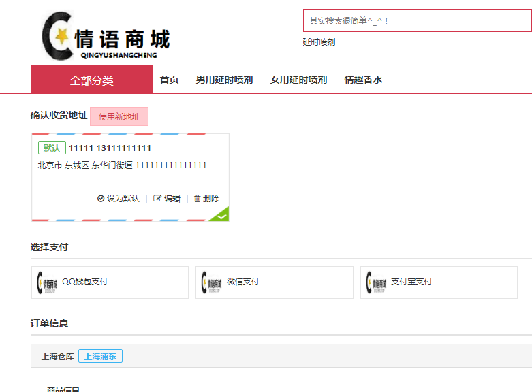The width and height of the screenshot is (532, 392).
Task: Click the QQ钱包支付 logo icon
Action: [x=47, y=282]
